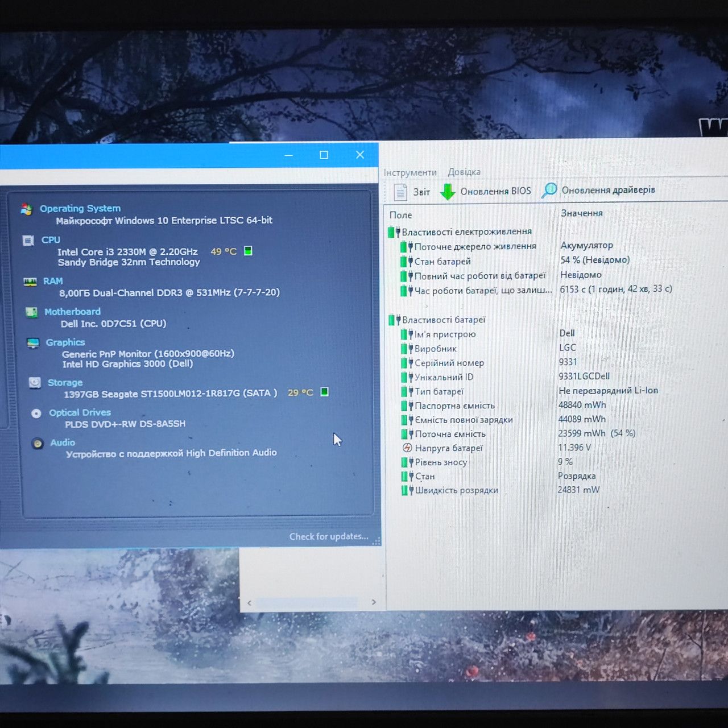Open the CPU section in Speccy
Screen dimensions: 728x728
click(x=51, y=240)
